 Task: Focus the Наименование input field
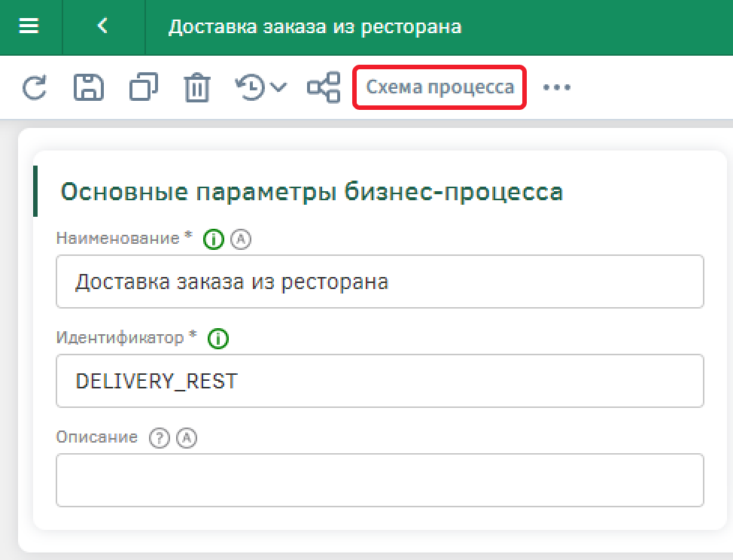coord(379,282)
